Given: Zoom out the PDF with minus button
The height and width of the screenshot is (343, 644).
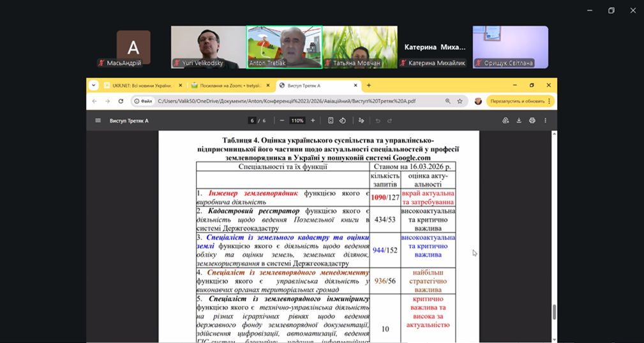Looking at the screenshot, I should coord(282,121).
